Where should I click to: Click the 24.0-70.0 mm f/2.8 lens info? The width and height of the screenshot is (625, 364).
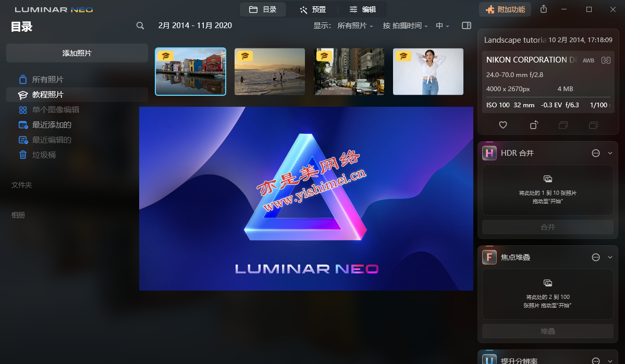514,75
